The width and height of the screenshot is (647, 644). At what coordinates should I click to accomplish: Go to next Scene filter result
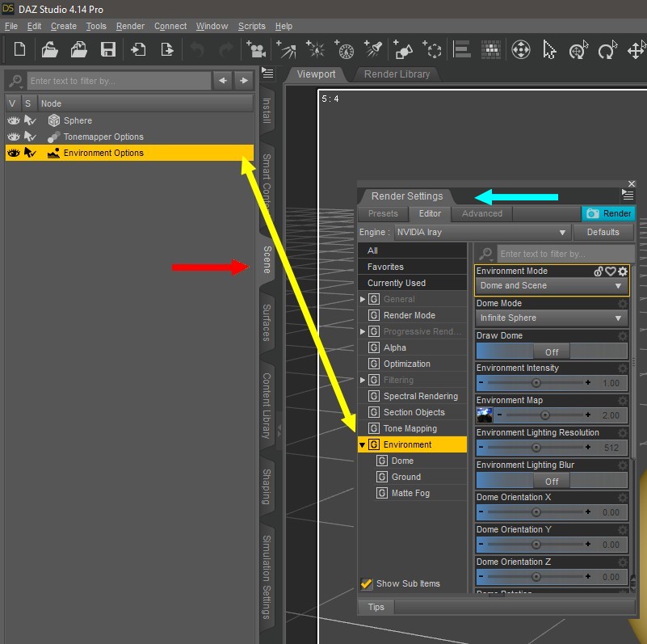coord(244,81)
